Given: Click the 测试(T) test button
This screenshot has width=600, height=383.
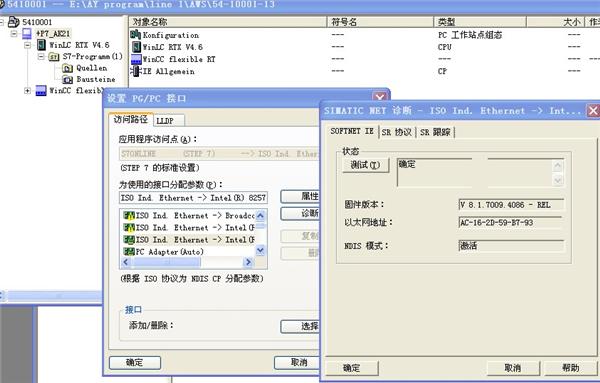Looking at the screenshot, I should coord(365,165).
